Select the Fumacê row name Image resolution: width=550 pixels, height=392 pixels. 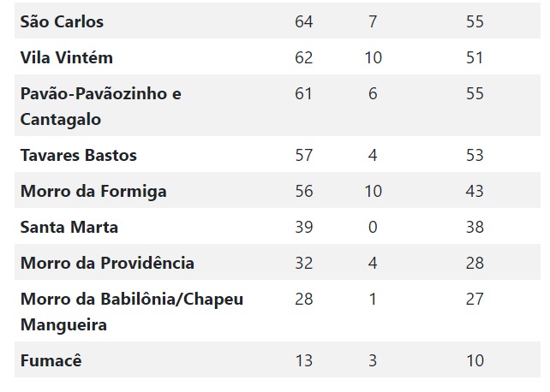point(51,360)
